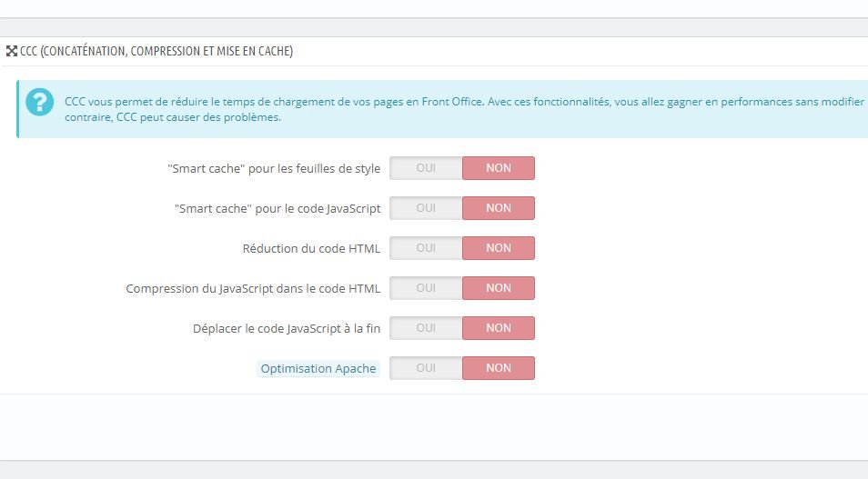Enable Compression du JavaScript dans le code HTML
Viewport: 868px width, 479px height.
click(x=426, y=288)
